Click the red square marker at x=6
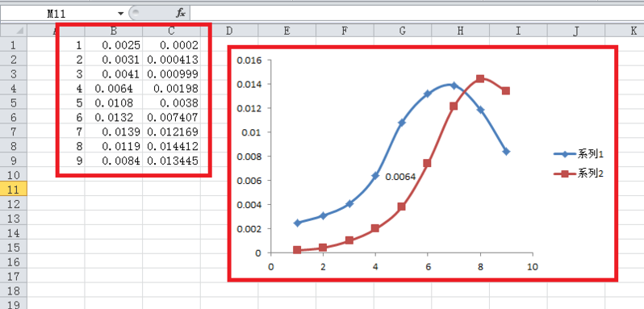The height and width of the screenshot is (309, 644). [x=427, y=163]
